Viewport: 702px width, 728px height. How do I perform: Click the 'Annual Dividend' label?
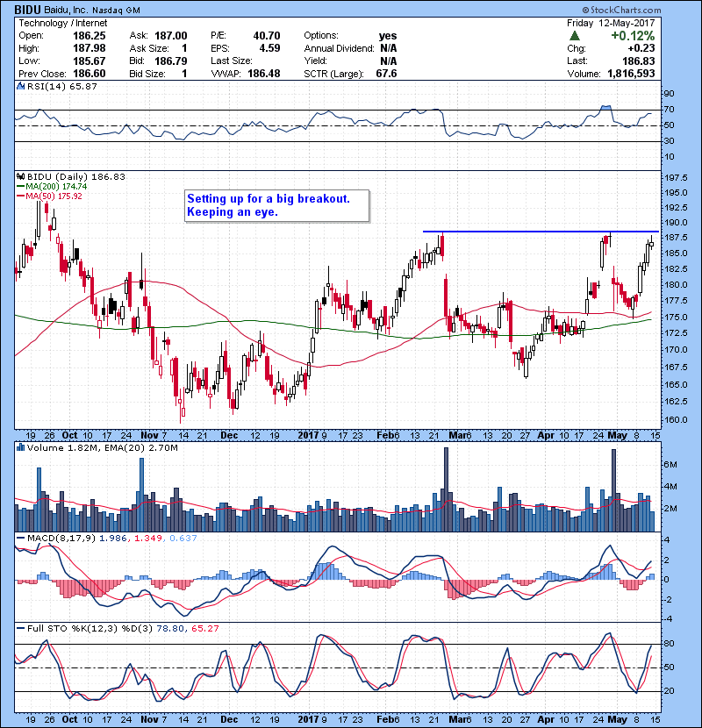(339, 48)
